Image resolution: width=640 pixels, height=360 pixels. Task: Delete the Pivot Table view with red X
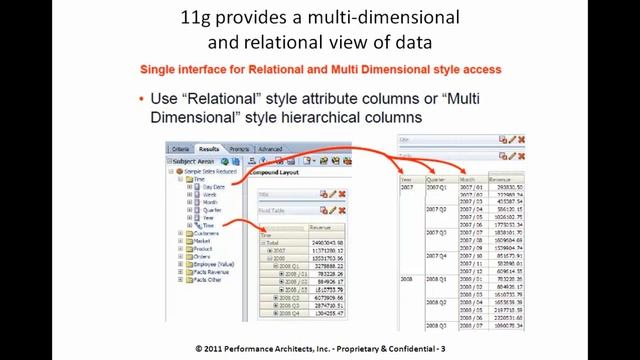coord(342,211)
